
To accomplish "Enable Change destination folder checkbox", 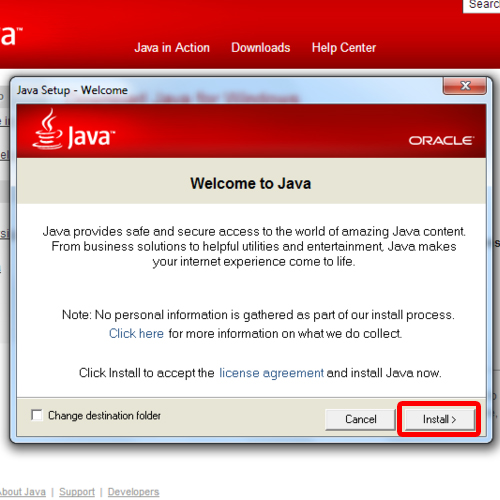I will [x=37, y=415].
